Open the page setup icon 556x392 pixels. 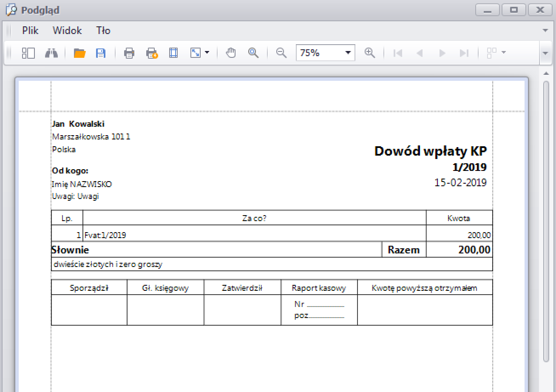[x=173, y=53]
